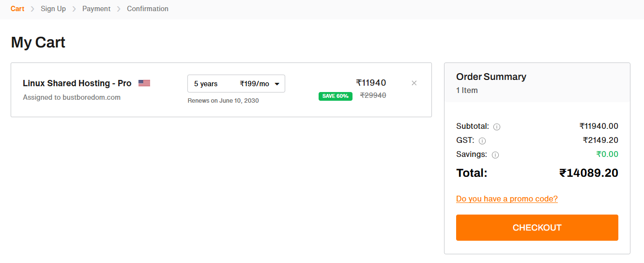Go to the Sign Up step
The image size is (644, 263).
click(53, 9)
